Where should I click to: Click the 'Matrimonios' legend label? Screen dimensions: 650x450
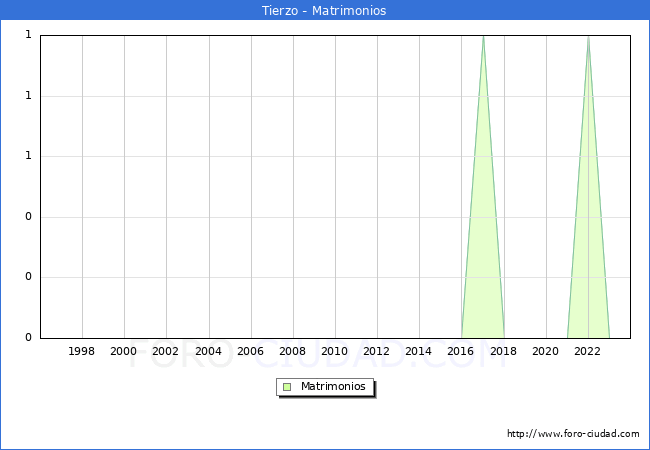click(x=333, y=386)
